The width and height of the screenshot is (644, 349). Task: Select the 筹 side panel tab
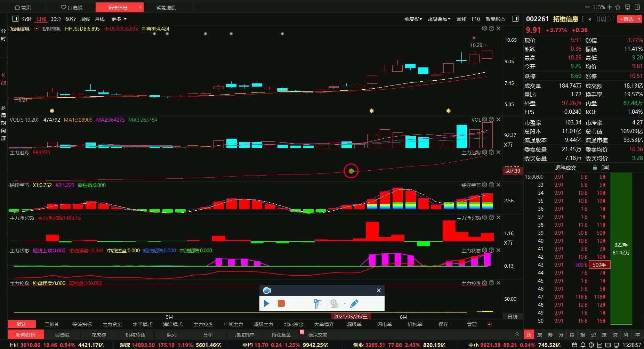click(550, 335)
